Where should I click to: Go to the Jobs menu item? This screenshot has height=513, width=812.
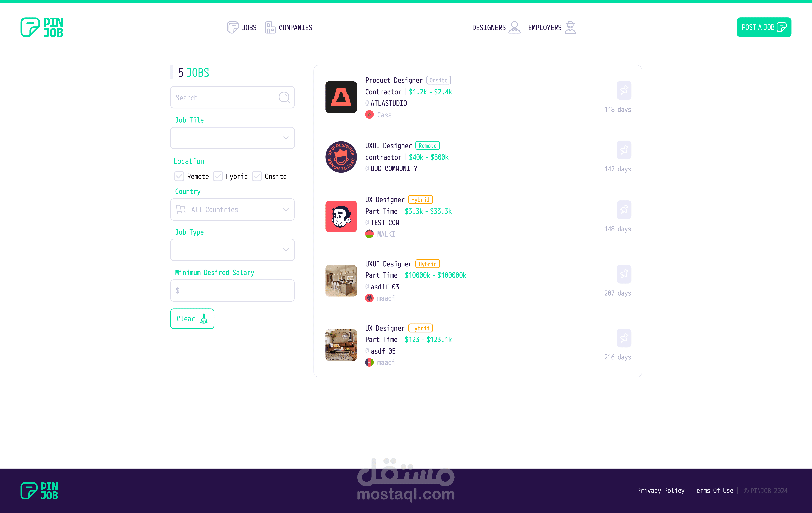[x=242, y=27]
